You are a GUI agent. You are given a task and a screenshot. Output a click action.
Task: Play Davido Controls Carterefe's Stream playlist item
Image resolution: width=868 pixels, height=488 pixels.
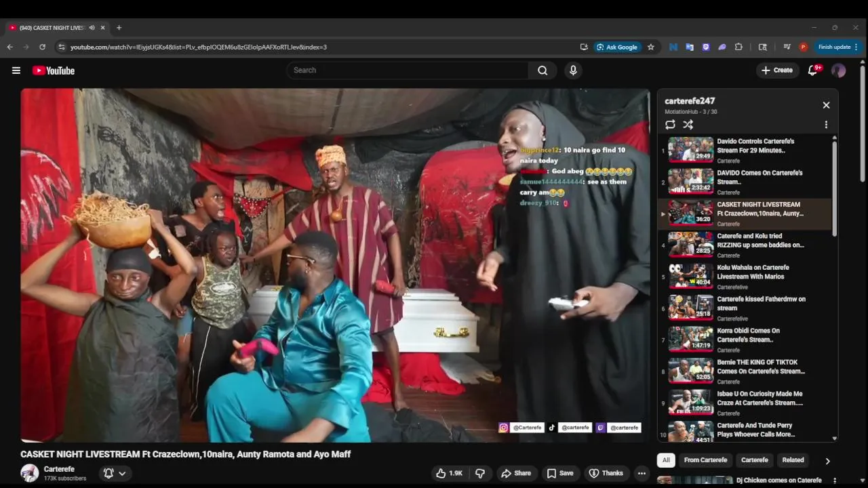coord(744,150)
